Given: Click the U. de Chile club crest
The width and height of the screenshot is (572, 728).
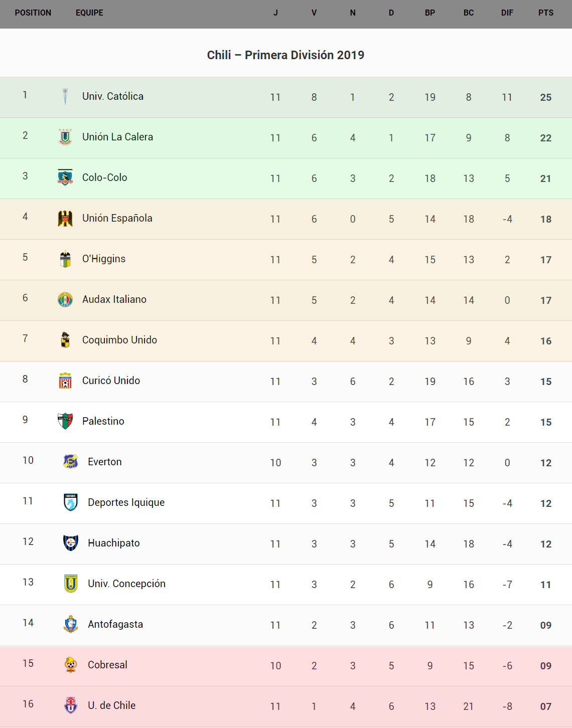Looking at the screenshot, I should point(71,705).
